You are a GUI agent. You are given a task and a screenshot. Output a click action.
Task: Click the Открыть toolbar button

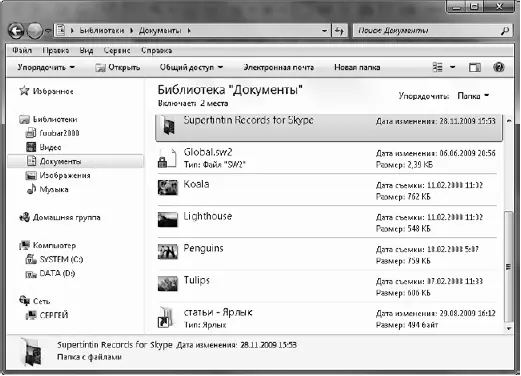pos(117,67)
